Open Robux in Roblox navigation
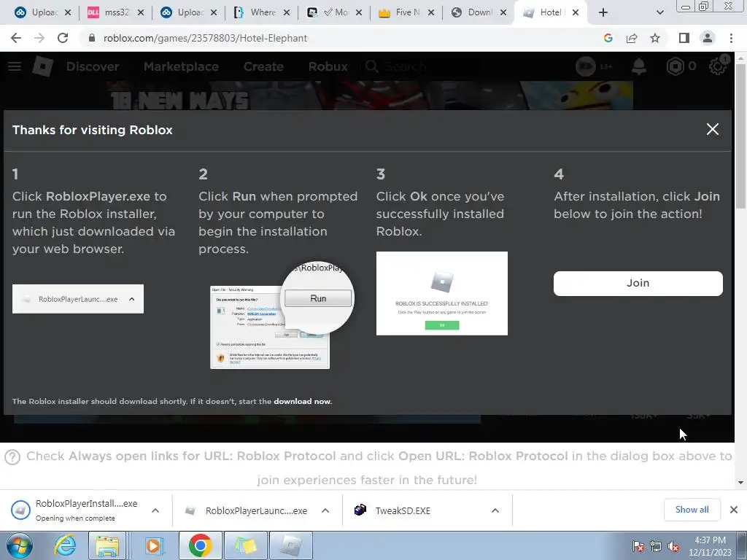Image resolution: width=747 pixels, height=560 pixels. pyautogui.click(x=328, y=66)
